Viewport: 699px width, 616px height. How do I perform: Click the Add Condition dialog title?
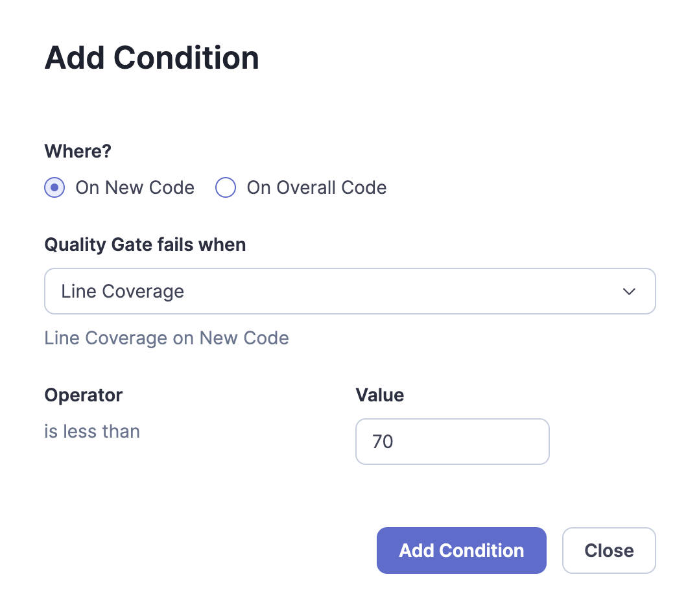tap(151, 58)
